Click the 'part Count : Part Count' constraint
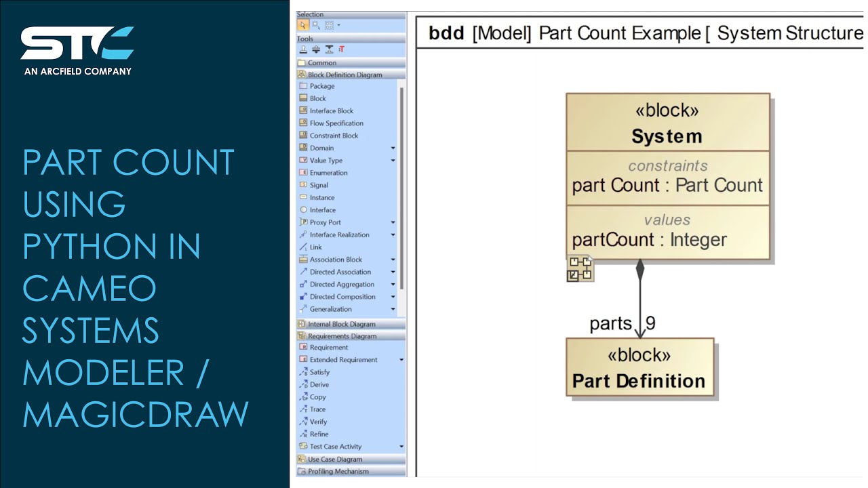Screen dimensions: 868x488 (x=668, y=185)
